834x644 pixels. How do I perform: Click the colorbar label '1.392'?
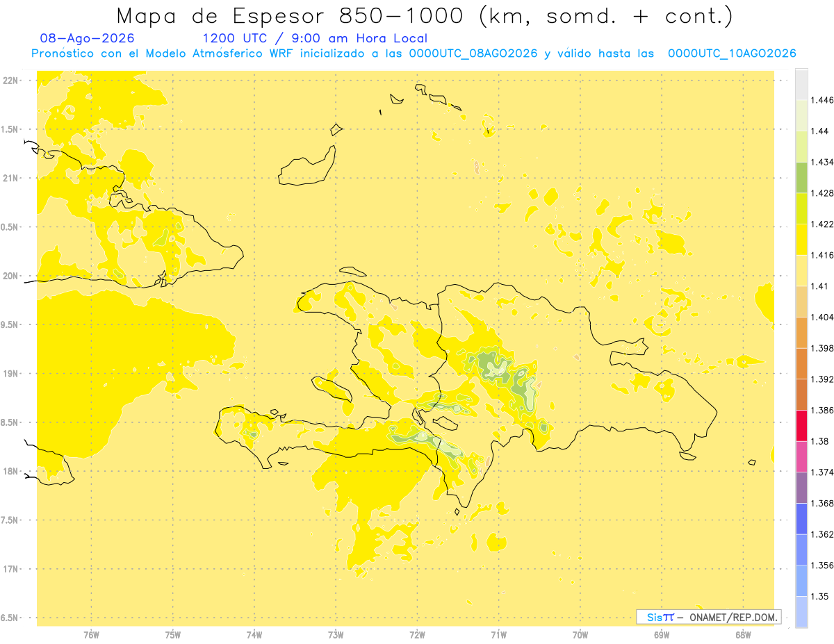point(822,379)
